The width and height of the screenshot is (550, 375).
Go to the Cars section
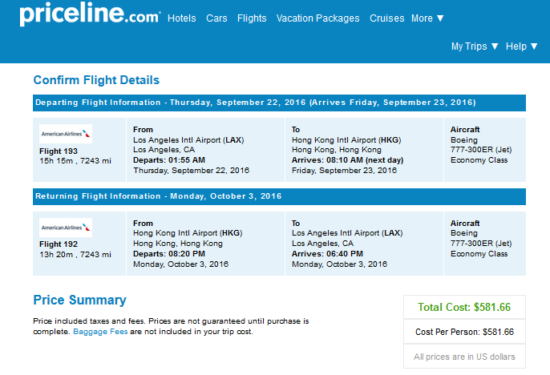coord(216,18)
